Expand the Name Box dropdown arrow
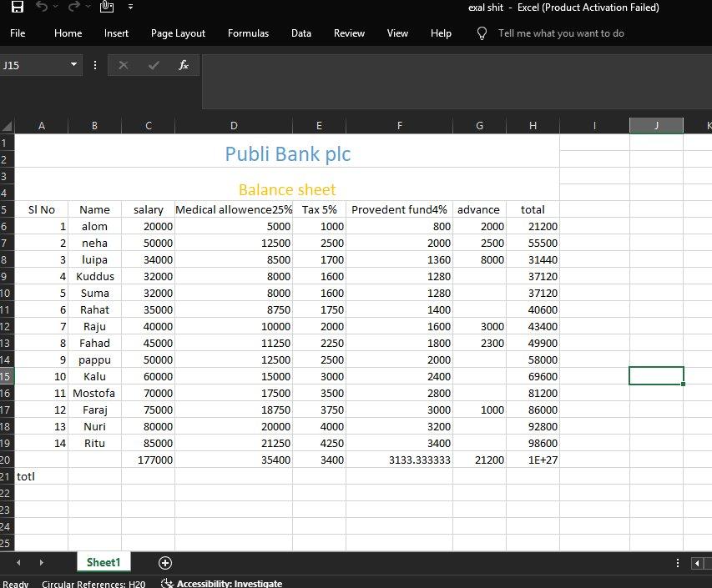712x588 pixels. point(73,65)
